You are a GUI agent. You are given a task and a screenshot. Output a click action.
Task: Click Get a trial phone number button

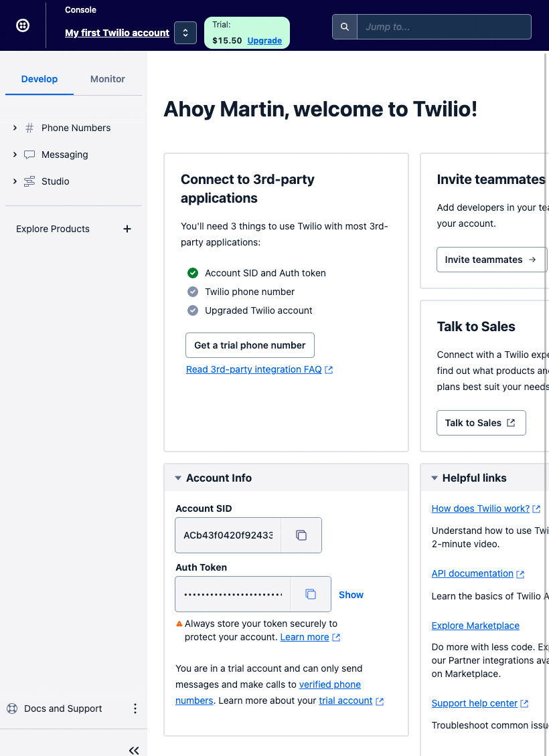[x=250, y=345]
